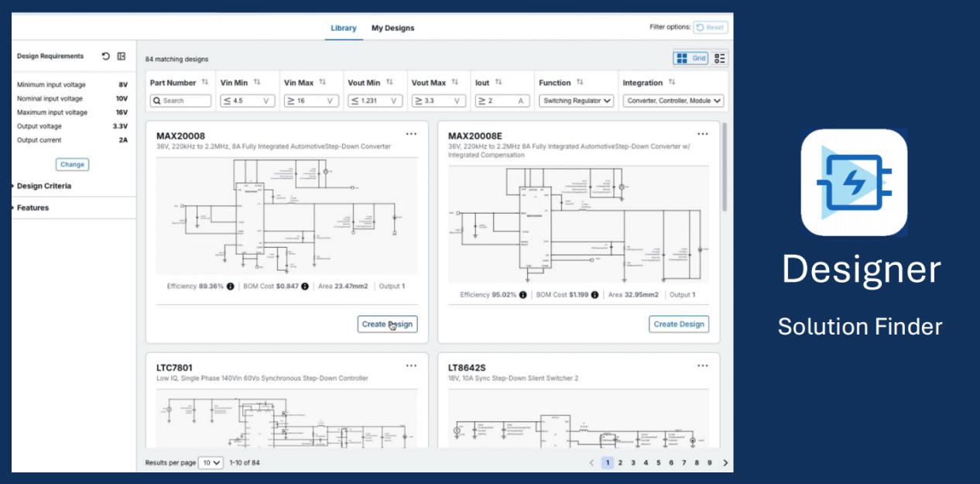This screenshot has height=484, width=980.
Task: Open the Integration filter dropdown
Action: pyautogui.click(x=673, y=101)
